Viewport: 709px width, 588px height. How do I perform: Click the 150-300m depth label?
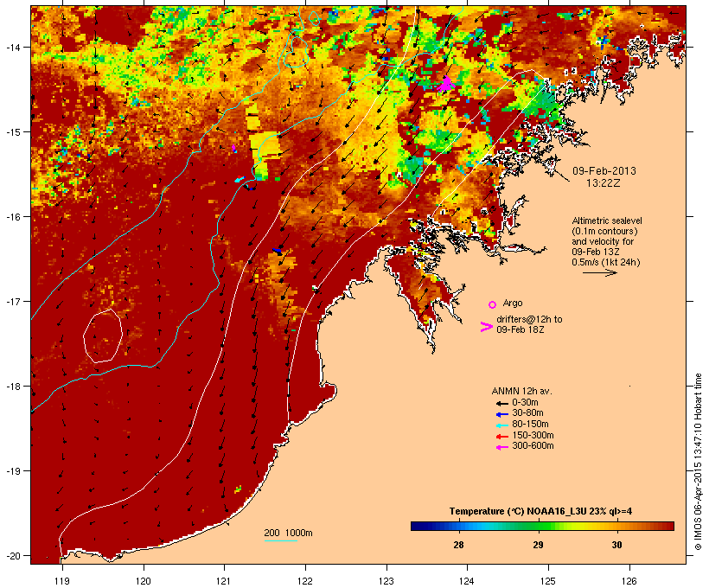(533, 436)
